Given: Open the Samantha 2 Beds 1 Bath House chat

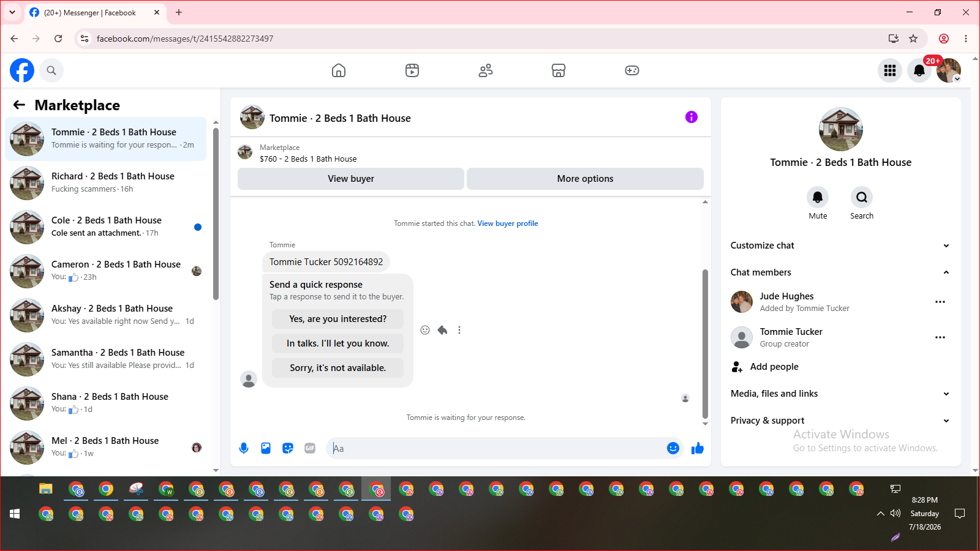Looking at the screenshot, I should [105, 359].
